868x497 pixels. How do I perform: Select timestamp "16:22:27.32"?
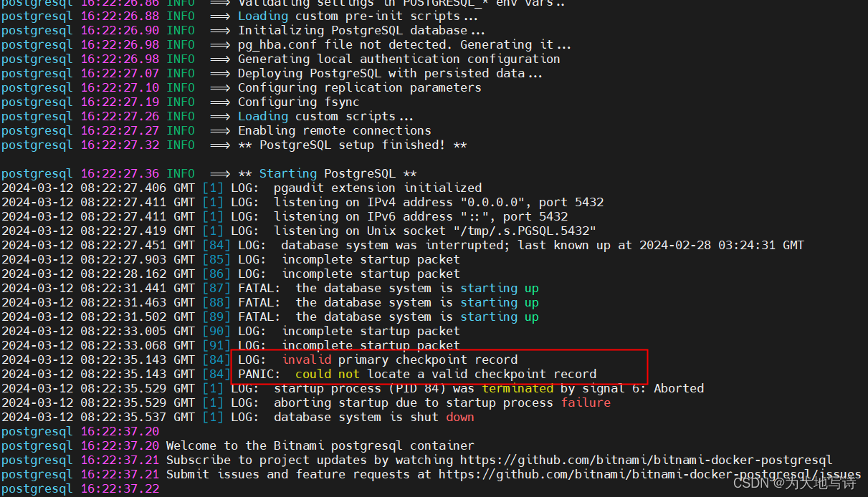coord(120,145)
